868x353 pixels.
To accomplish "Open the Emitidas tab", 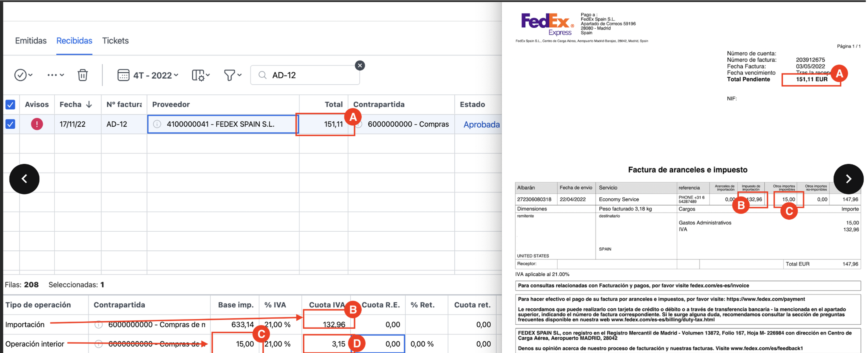I will pyautogui.click(x=31, y=41).
